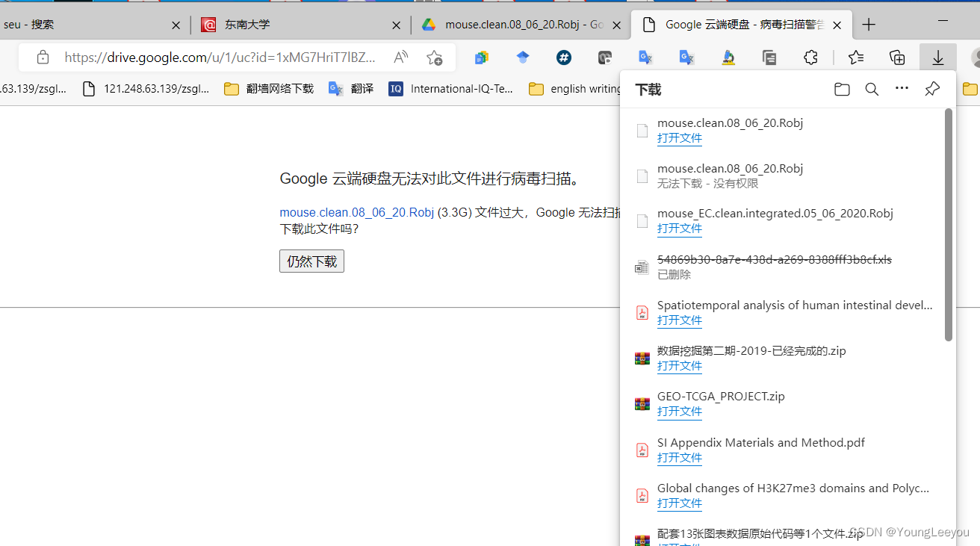Screen dimensions: 980x546
Task: Open the 翻墙网络下载 bookmark folder
Action: tap(270, 89)
